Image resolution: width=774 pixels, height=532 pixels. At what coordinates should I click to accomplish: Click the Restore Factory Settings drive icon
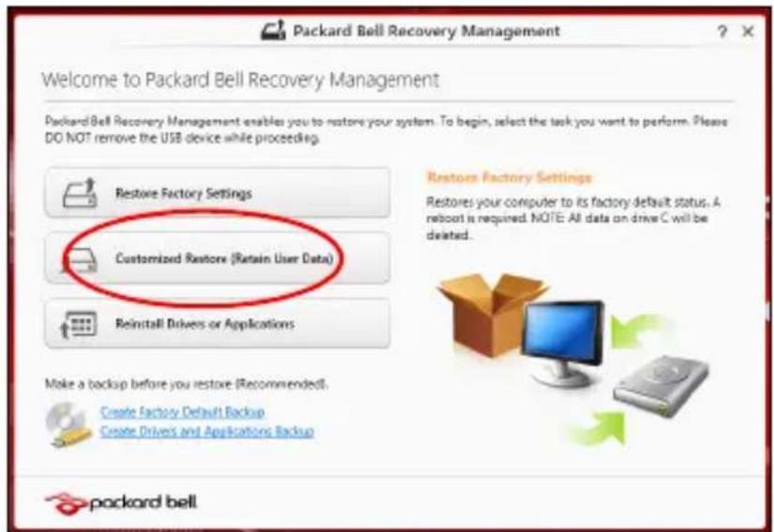tap(80, 193)
